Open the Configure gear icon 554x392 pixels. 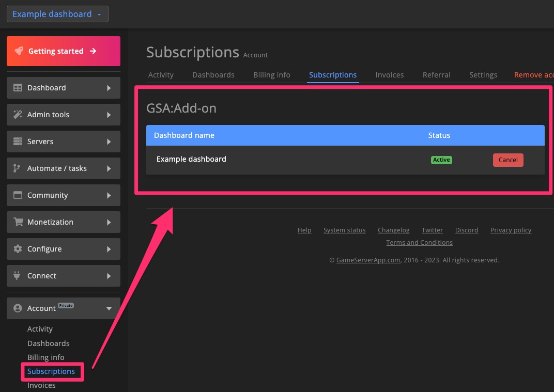(x=17, y=249)
